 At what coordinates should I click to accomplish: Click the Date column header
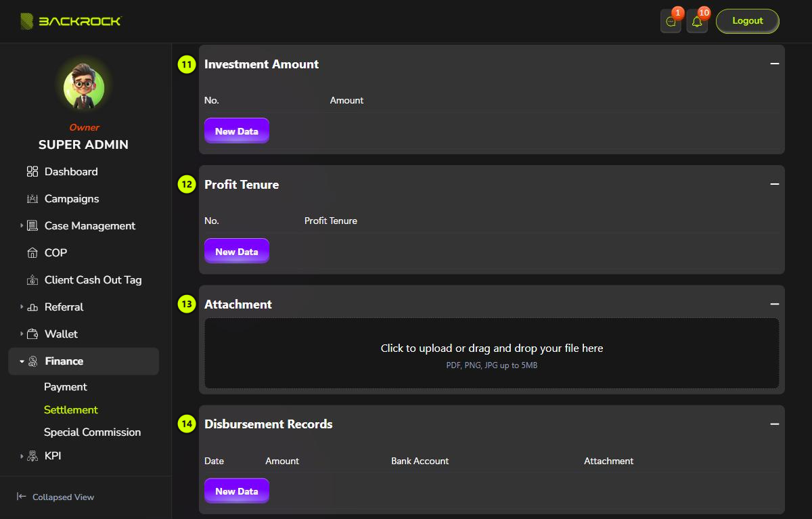(214, 461)
